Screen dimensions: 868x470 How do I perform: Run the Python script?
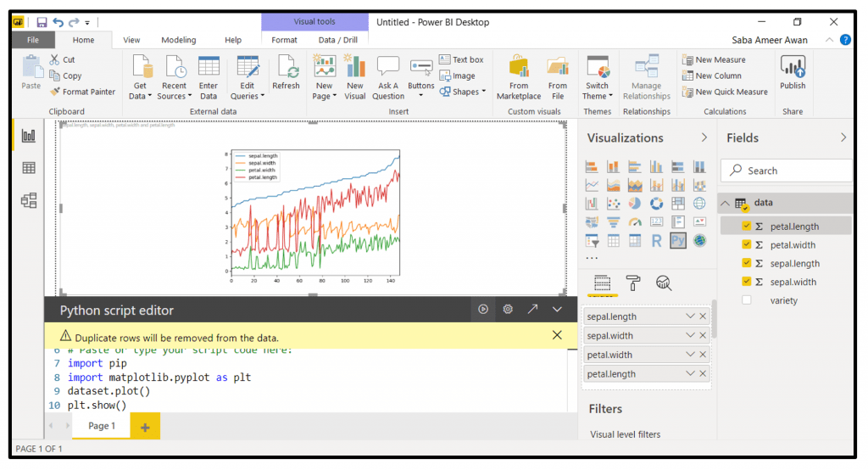pos(483,310)
